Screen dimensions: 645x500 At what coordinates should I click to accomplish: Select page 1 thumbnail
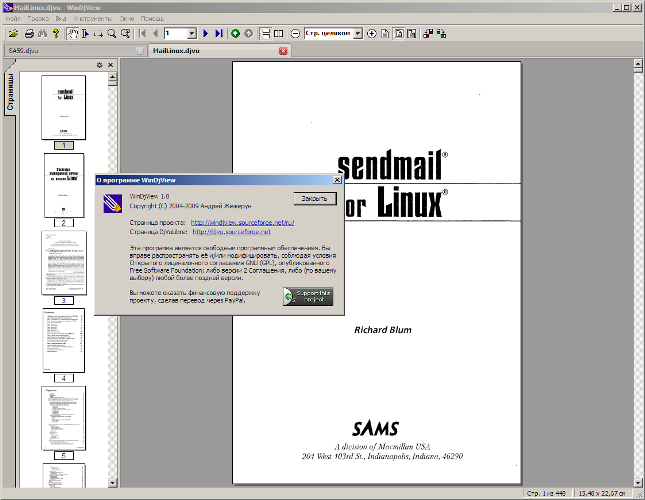coord(63,107)
